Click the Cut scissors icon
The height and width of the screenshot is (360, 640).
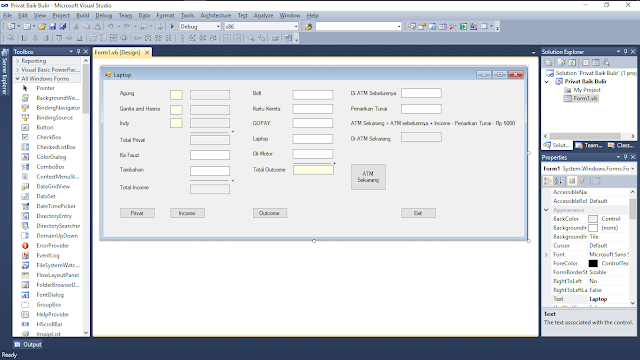coord(76,27)
